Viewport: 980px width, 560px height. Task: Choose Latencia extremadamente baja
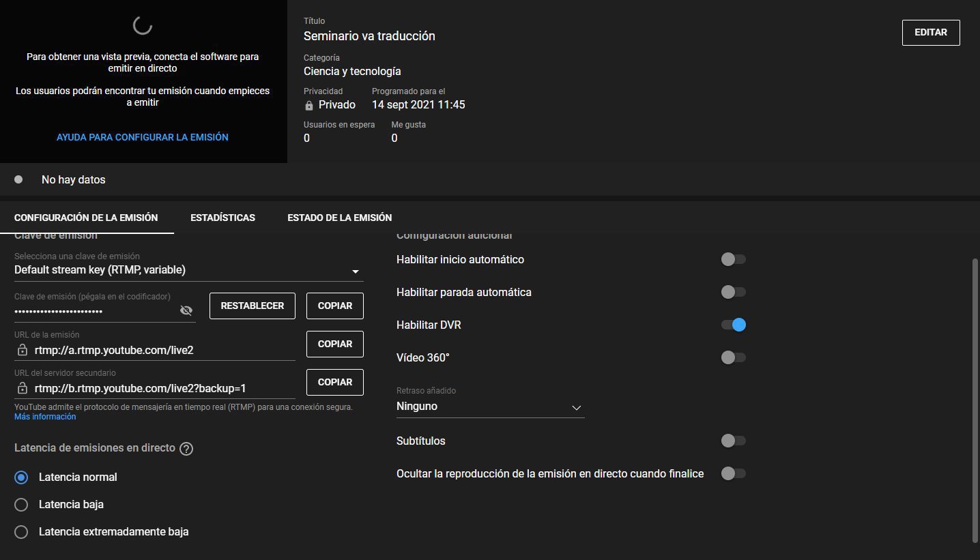[x=21, y=532]
